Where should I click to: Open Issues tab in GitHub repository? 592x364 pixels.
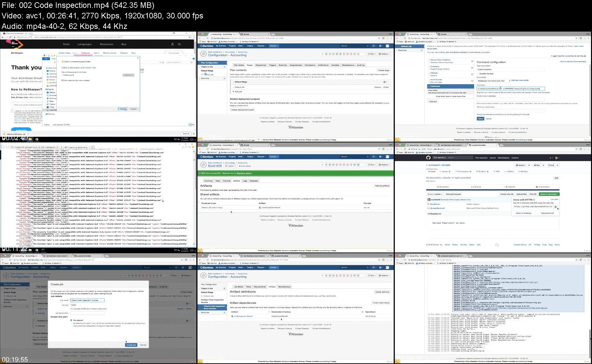(445, 171)
